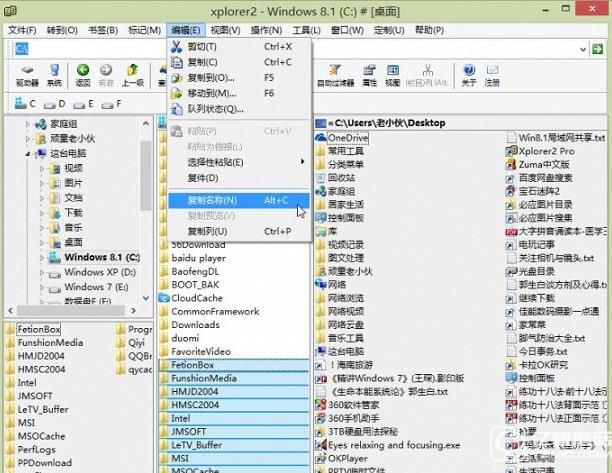Go up with the 上一级 toolbar icon

click(133, 74)
